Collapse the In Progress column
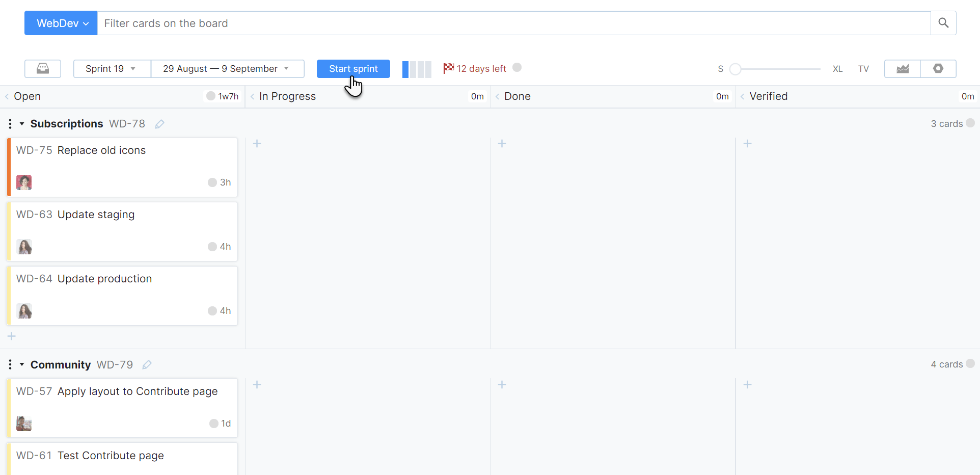This screenshot has width=980, height=475. tap(252, 96)
